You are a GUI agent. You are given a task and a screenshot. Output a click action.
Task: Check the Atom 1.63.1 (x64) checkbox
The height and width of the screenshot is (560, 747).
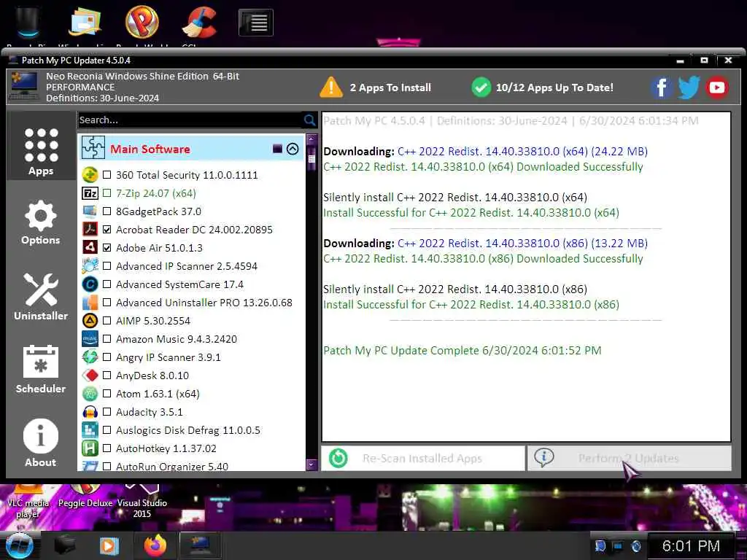click(107, 393)
